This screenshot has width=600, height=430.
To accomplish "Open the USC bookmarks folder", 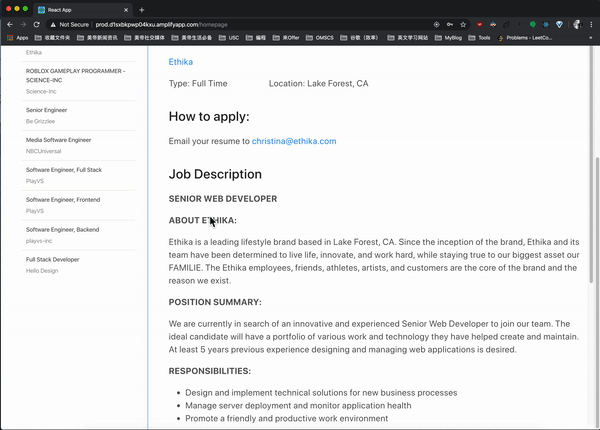I will point(229,37).
